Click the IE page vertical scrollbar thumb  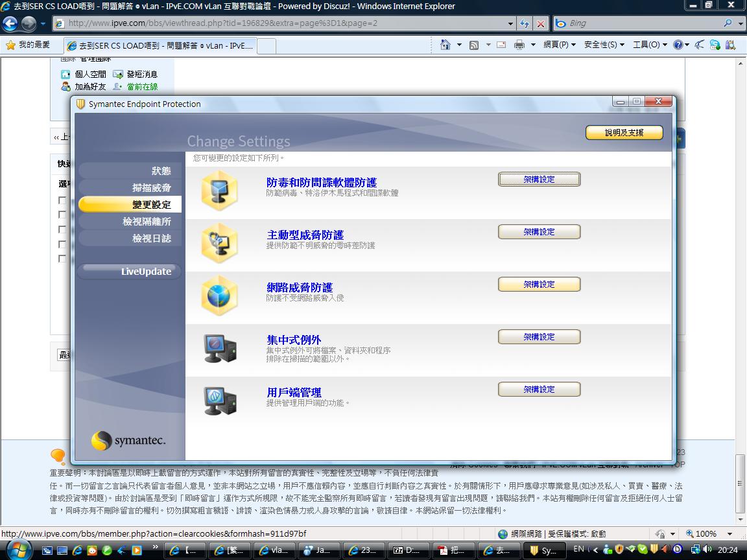click(x=740, y=482)
